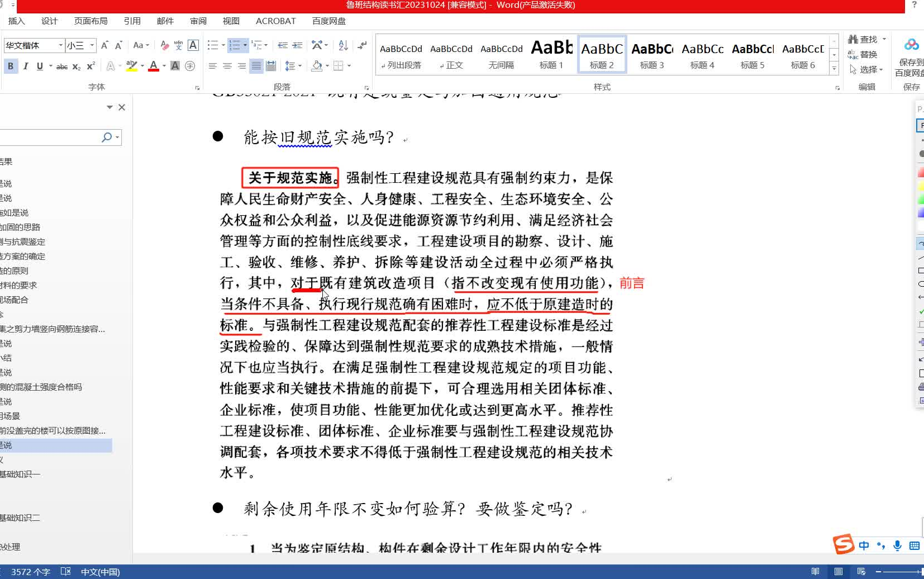Apply the 标题 1 style
The image size is (924, 579).
pyautogui.click(x=551, y=55)
